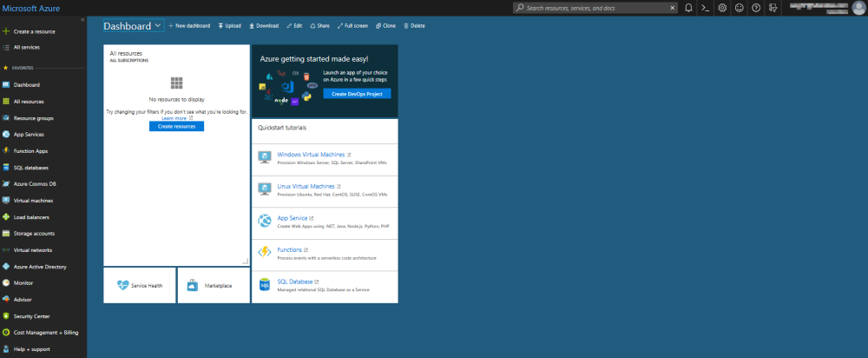Click the Download toolbar button

[264, 25]
